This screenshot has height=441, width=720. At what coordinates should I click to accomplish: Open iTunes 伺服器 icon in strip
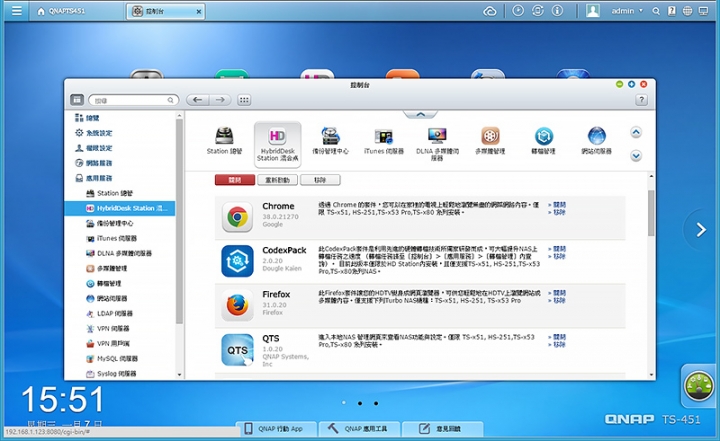point(383,141)
